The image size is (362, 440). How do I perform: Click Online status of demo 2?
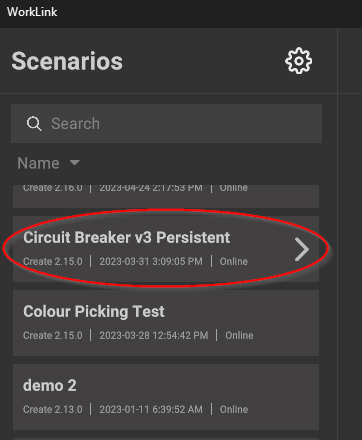coord(234,409)
